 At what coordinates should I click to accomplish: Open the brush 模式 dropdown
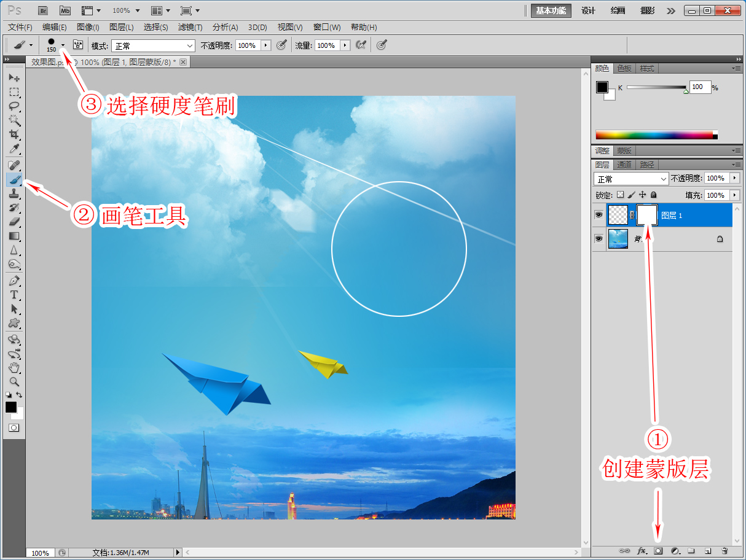[153, 45]
